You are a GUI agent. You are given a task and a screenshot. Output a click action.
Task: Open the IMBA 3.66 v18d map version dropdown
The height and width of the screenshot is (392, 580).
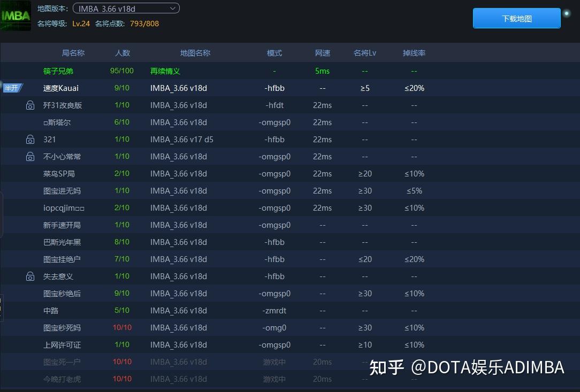tap(126, 8)
